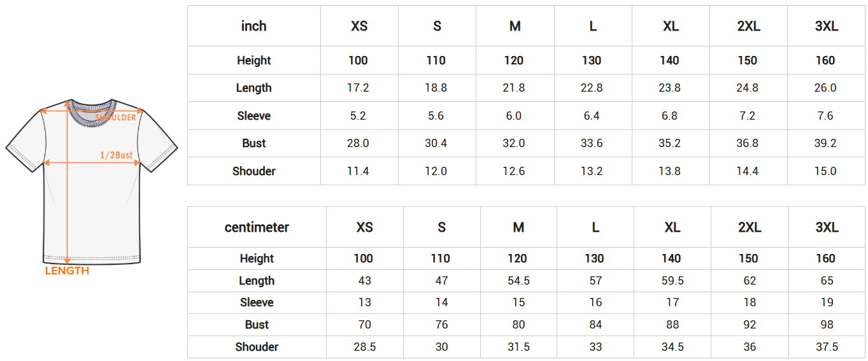Image resolution: width=868 pixels, height=361 pixels.
Task: Click the Shouder row label in centimeter table
Action: [x=257, y=347]
